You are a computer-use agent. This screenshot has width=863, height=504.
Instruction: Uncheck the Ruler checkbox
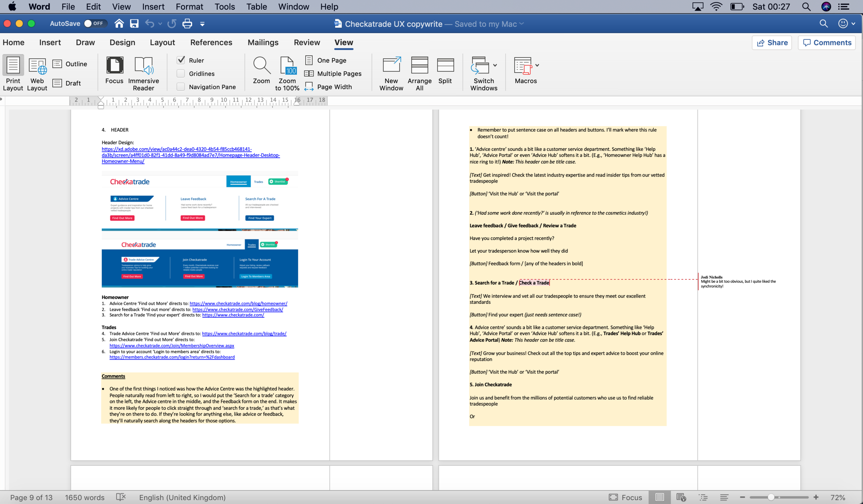click(181, 60)
